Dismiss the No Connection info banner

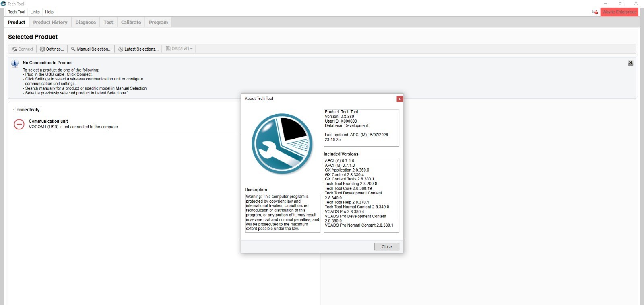click(x=630, y=63)
